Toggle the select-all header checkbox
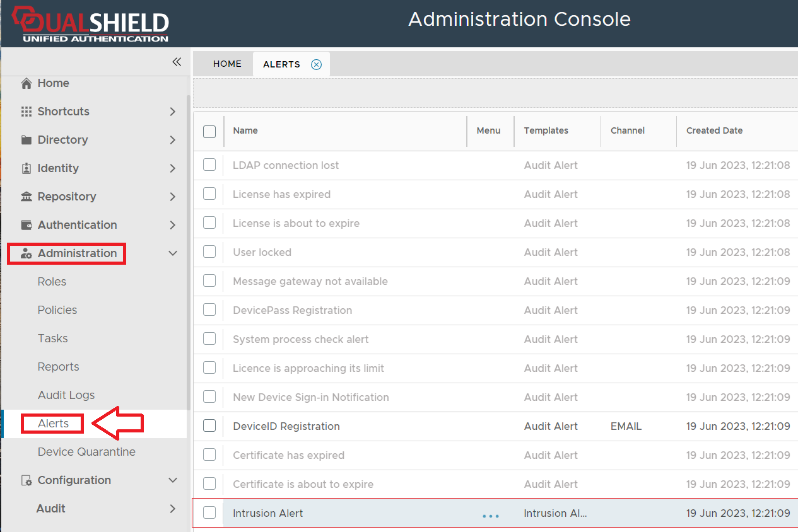The height and width of the screenshot is (532, 798). point(209,131)
